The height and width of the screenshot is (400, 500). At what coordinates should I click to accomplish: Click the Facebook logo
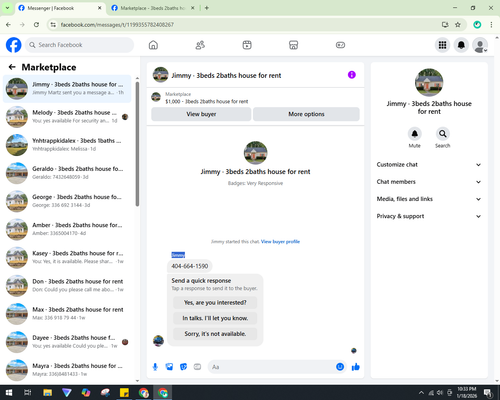pos(14,45)
